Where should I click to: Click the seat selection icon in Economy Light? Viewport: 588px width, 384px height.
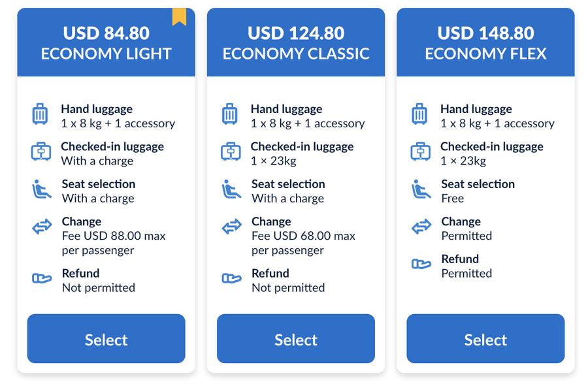pos(42,189)
